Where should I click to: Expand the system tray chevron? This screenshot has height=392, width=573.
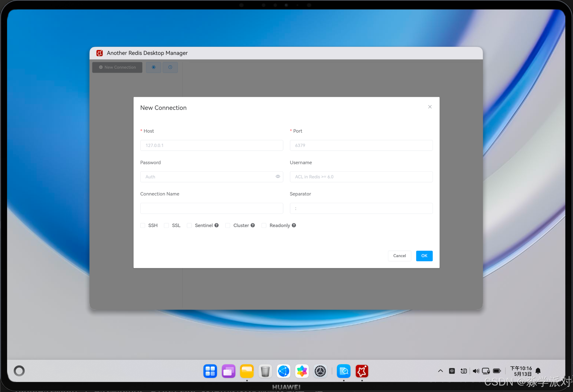click(x=440, y=371)
